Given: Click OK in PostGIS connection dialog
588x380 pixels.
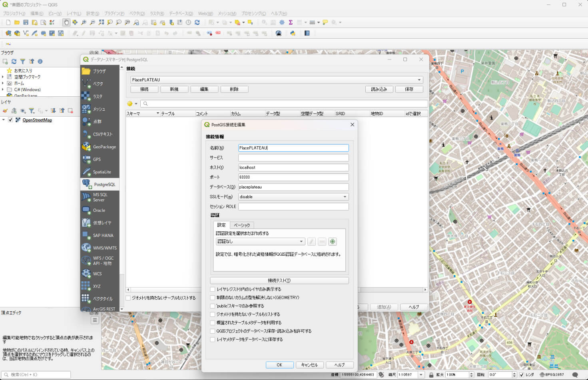Looking at the screenshot, I should click(279, 365).
